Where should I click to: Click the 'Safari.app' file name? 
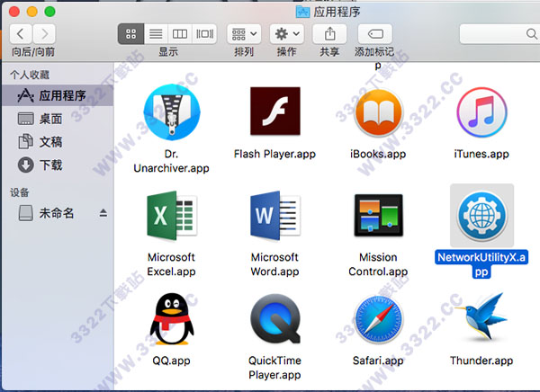click(378, 361)
